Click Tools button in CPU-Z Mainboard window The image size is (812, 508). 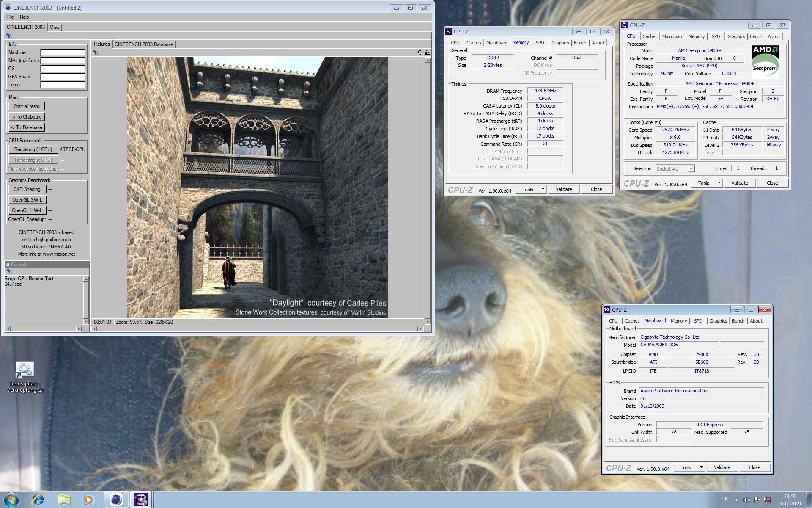[x=686, y=467]
